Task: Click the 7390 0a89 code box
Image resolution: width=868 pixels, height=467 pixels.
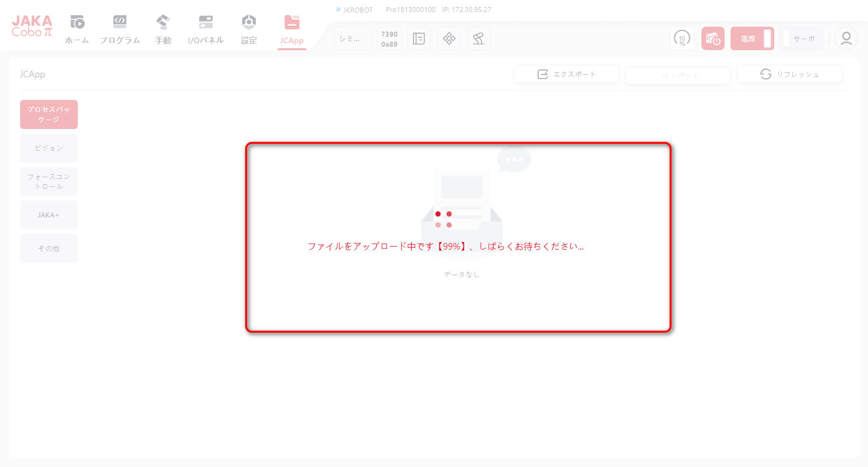Action: (389, 39)
